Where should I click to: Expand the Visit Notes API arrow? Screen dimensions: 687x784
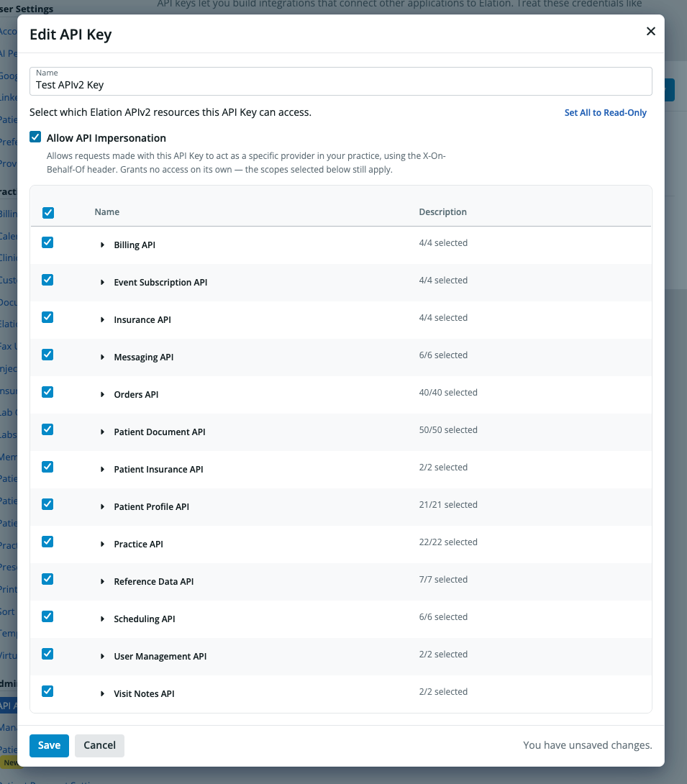pyautogui.click(x=102, y=694)
